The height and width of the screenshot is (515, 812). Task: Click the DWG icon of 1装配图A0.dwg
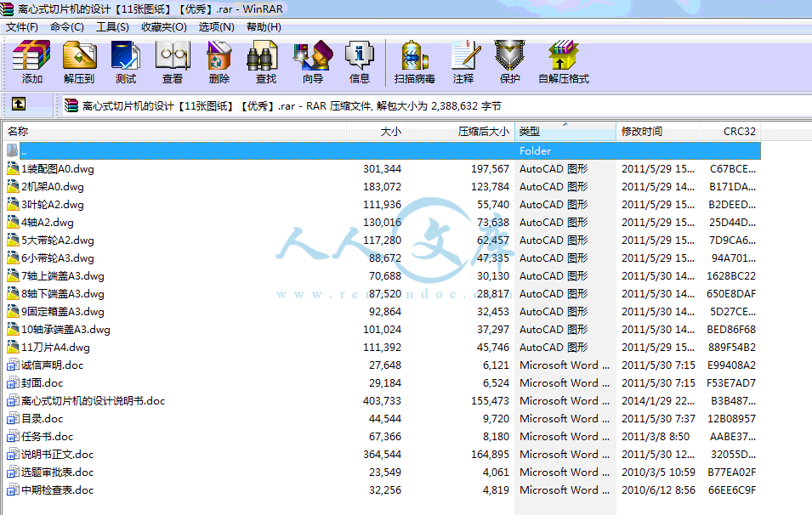(13, 169)
